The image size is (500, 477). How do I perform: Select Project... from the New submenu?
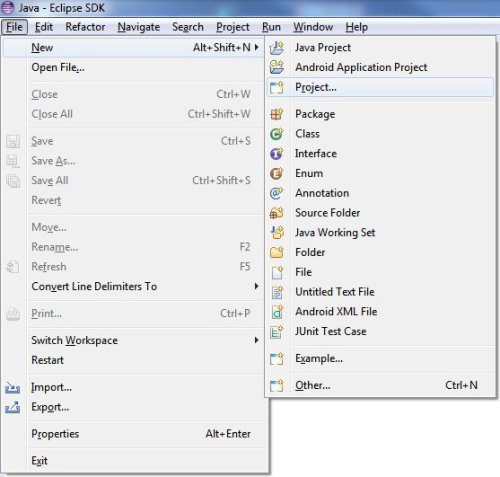[380, 87]
